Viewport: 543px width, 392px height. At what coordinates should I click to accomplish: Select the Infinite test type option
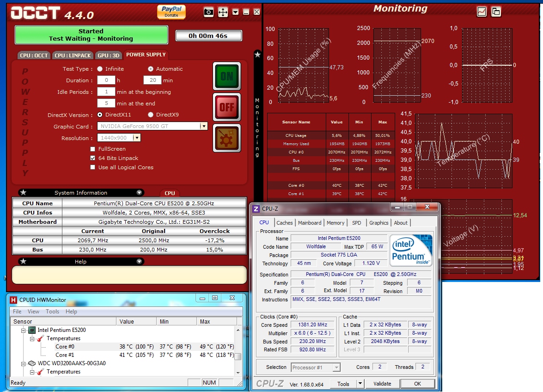[100, 69]
